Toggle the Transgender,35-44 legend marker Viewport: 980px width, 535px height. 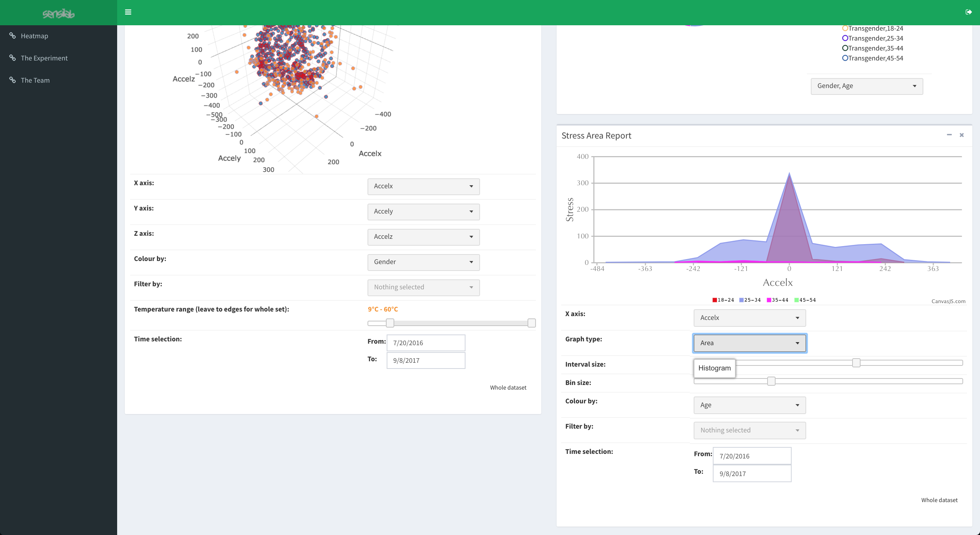pos(845,48)
